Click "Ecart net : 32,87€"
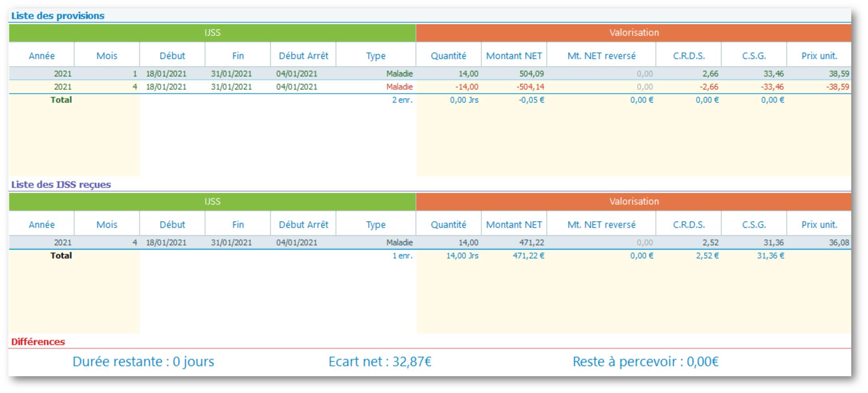The image size is (868, 393). (380, 362)
